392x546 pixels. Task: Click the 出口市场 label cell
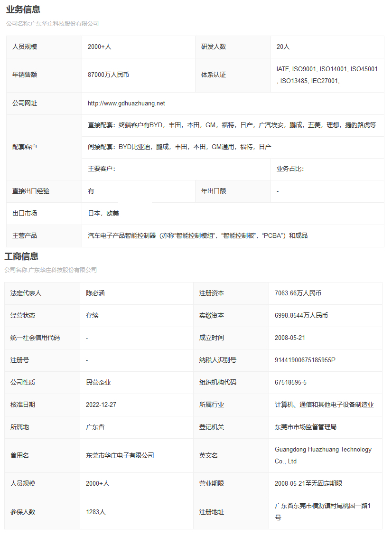coord(44,214)
